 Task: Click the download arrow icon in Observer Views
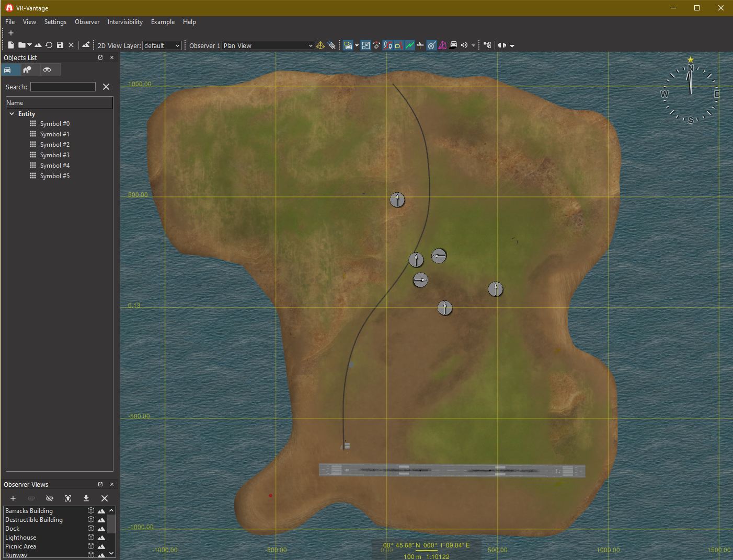coord(86,498)
